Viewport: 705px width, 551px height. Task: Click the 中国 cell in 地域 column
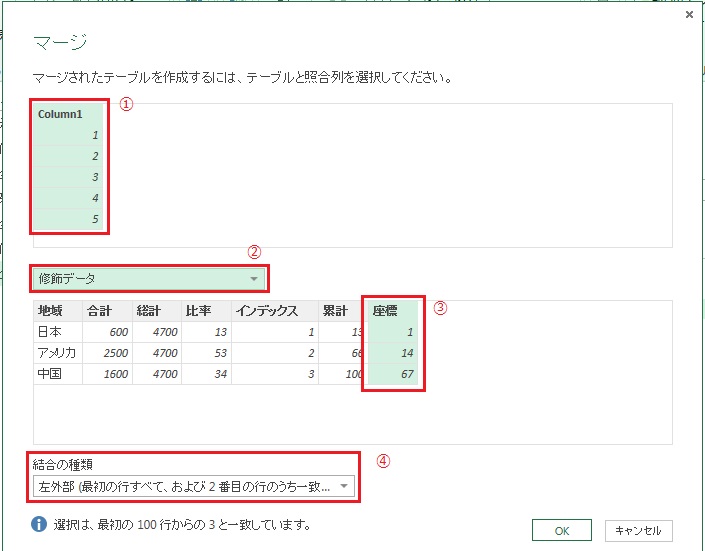[x=58, y=374]
